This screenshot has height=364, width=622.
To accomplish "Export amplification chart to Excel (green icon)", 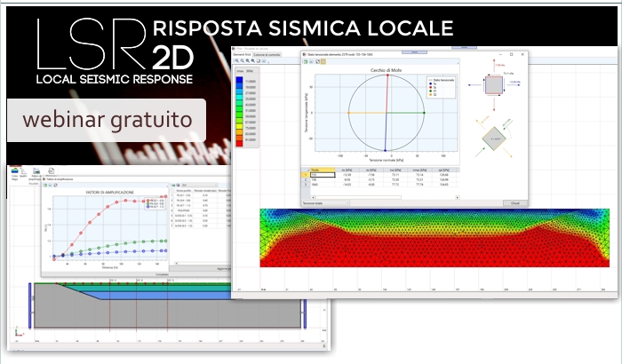I will (x=45, y=186).
